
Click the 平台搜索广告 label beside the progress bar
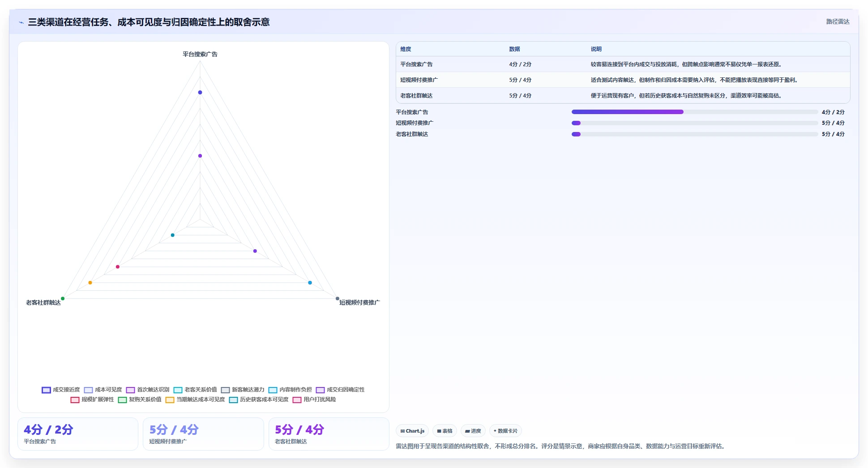click(x=412, y=112)
